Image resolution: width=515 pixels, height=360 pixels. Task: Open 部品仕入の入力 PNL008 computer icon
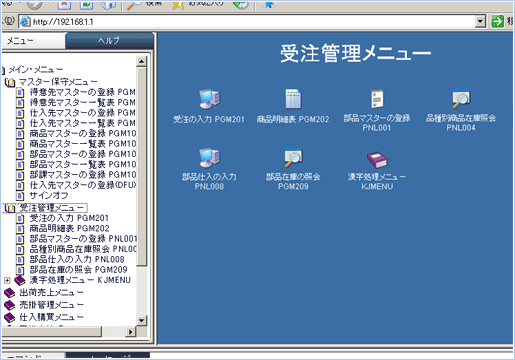[x=209, y=157]
